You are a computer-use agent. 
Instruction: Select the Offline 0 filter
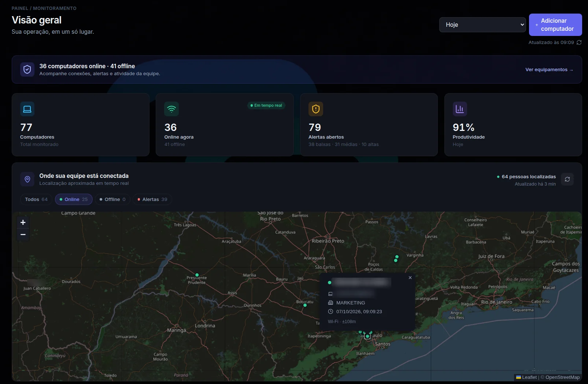(112, 199)
